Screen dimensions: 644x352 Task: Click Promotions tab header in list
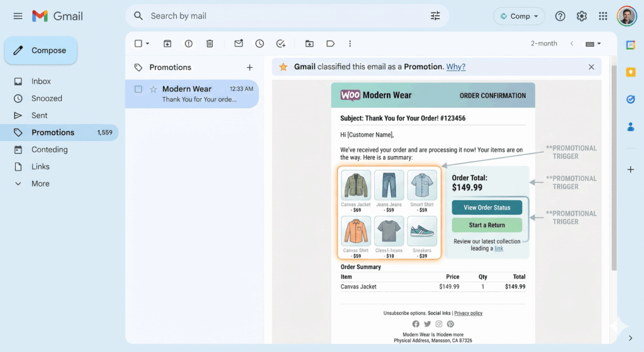click(x=170, y=67)
